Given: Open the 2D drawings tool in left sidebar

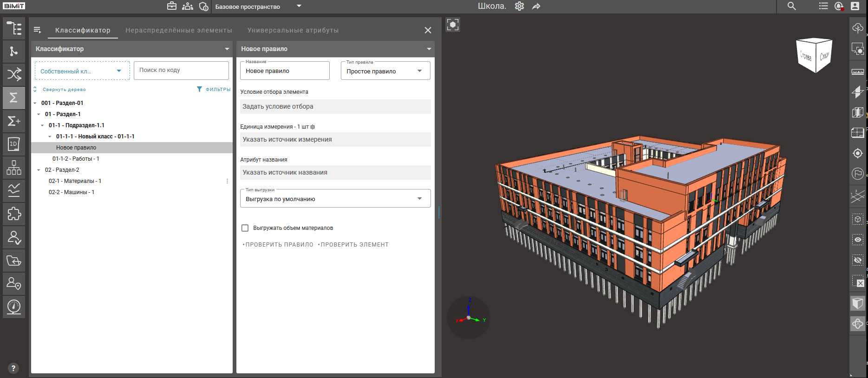Looking at the screenshot, I should pyautogui.click(x=14, y=144).
